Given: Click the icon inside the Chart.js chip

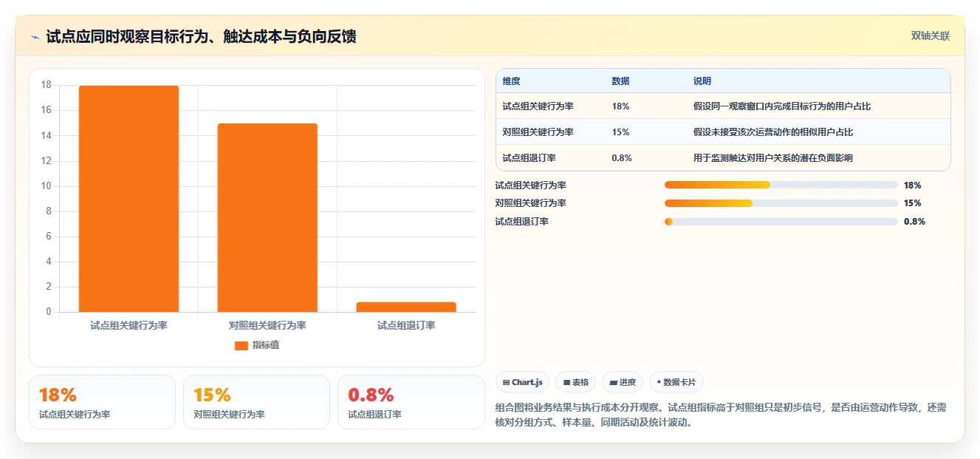Looking at the screenshot, I should click(506, 383).
